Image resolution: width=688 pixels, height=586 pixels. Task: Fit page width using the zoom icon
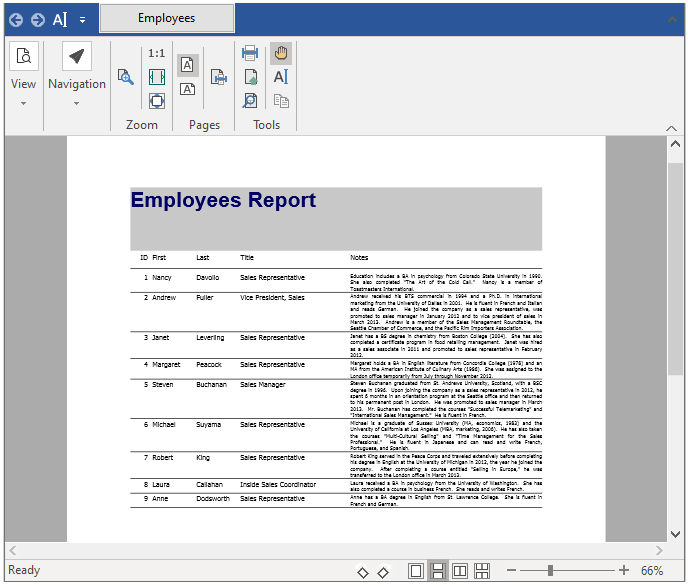point(157,77)
